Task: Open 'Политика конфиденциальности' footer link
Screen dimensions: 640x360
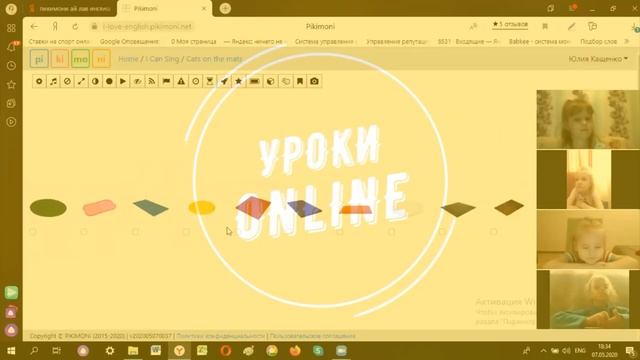Action: click(220, 336)
